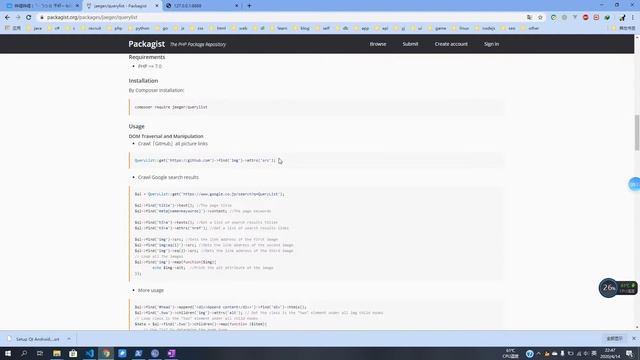
Task: Bookmark this page with the star icon
Action: click(540, 18)
